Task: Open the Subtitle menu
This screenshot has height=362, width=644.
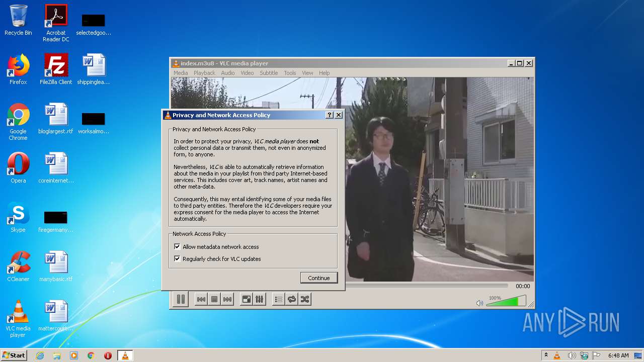Action: pos(269,73)
